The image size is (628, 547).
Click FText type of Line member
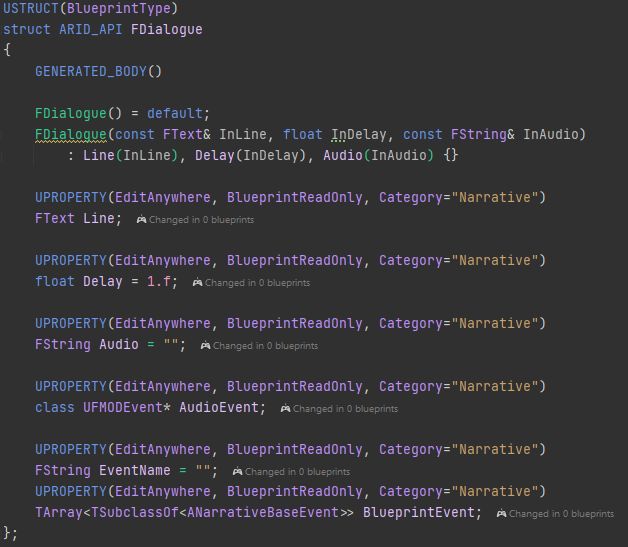click(55, 218)
